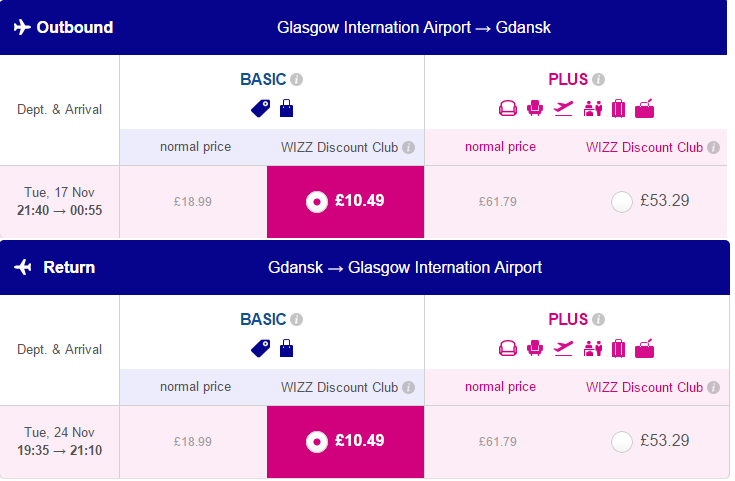This screenshot has height=481, width=735.
Task: Click the return PLUS suitcase luggage icon
Action: pos(618,348)
